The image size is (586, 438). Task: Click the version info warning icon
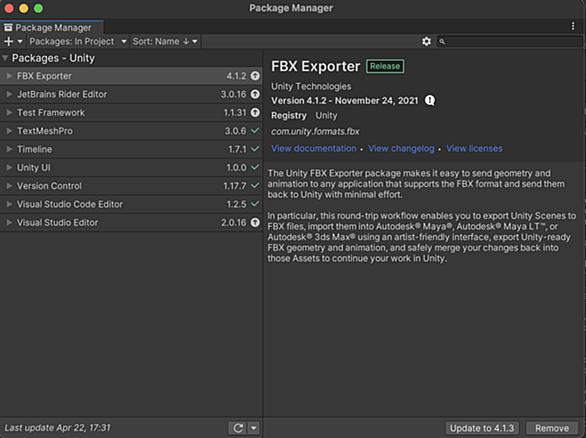pyautogui.click(x=430, y=101)
